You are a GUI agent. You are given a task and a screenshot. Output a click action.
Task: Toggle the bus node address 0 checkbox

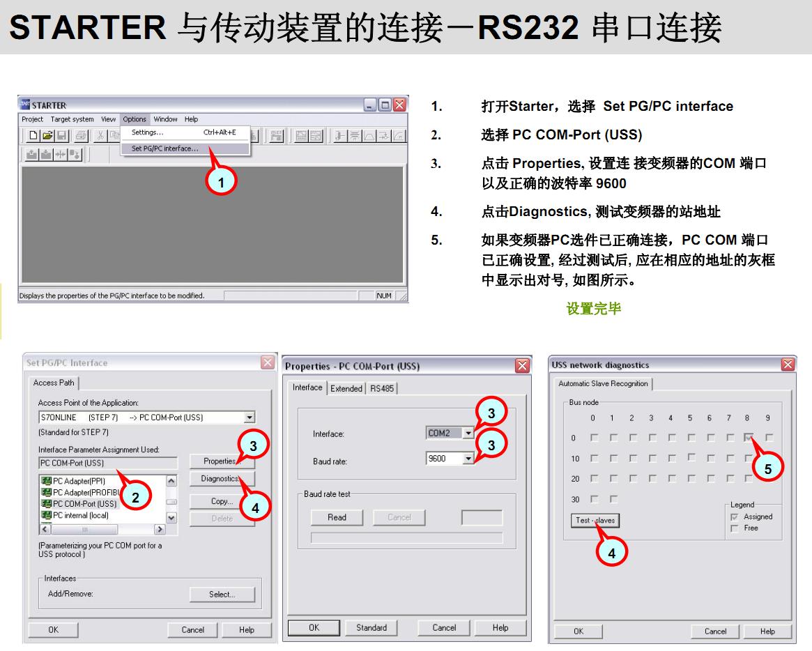[x=594, y=438]
